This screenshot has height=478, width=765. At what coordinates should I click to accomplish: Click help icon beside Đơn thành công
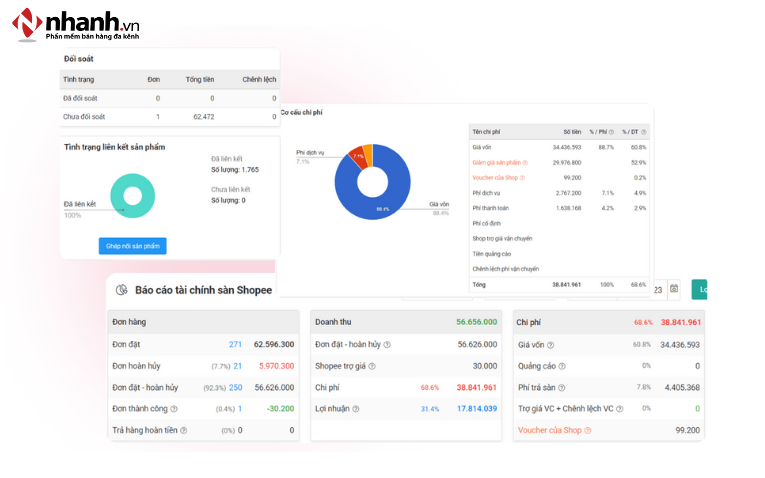(x=173, y=408)
